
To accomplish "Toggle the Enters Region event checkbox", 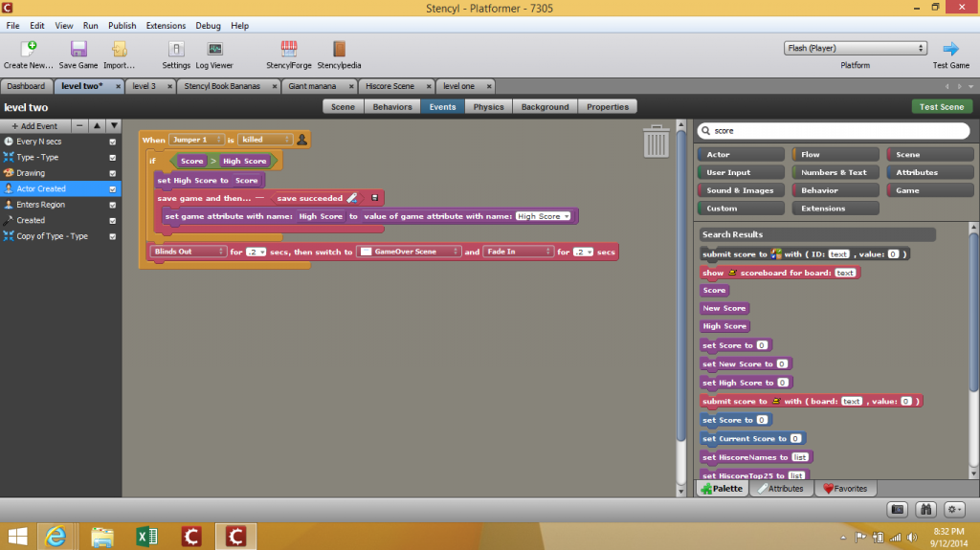I will 113,205.
